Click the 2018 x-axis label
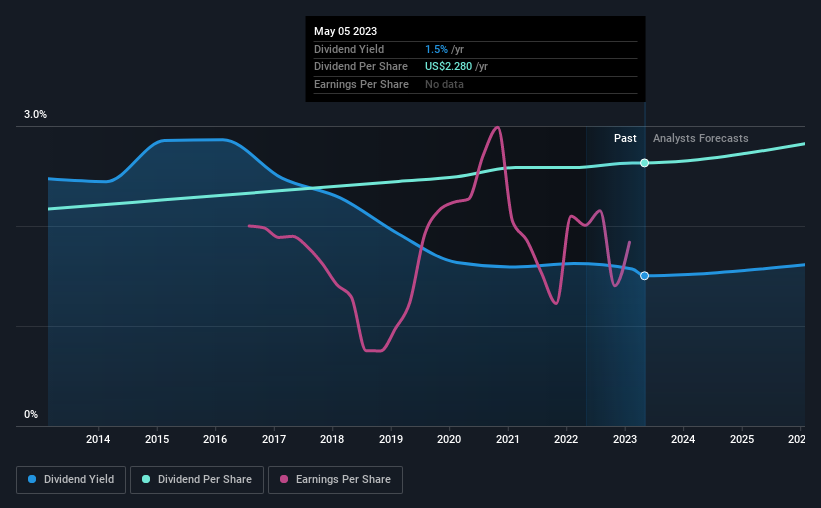Screen dimensions: 821x508 tap(332, 439)
